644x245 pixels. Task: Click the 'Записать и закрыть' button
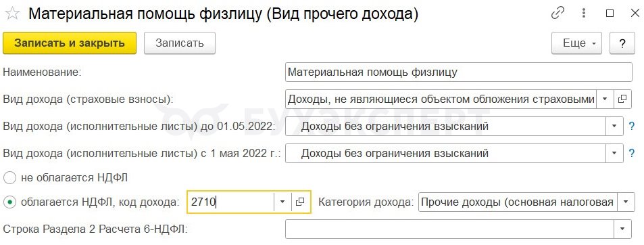pyautogui.click(x=70, y=43)
